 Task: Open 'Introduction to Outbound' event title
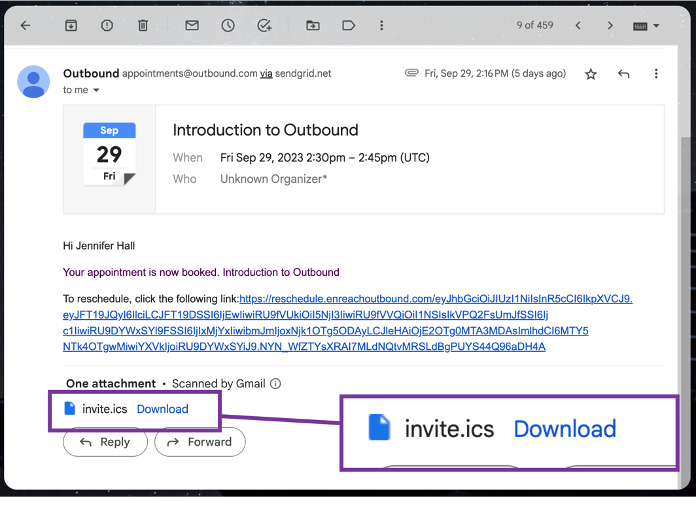click(265, 130)
